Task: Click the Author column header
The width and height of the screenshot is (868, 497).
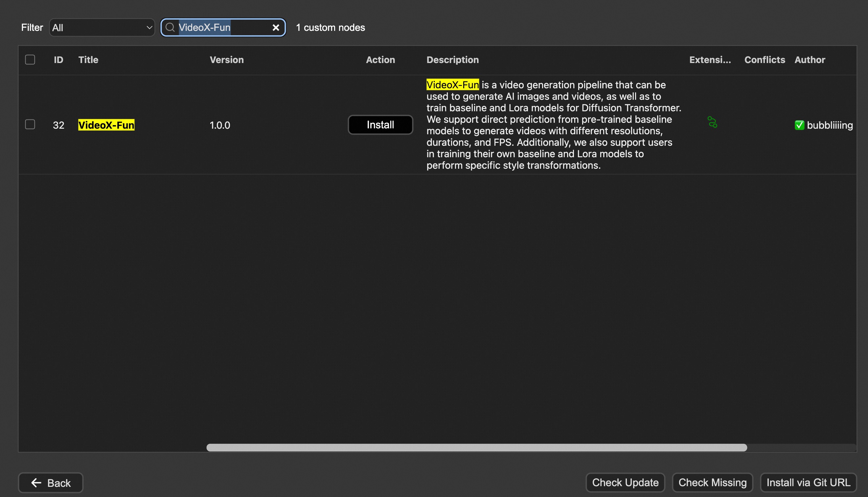Action: pyautogui.click(x=810, y=60)
